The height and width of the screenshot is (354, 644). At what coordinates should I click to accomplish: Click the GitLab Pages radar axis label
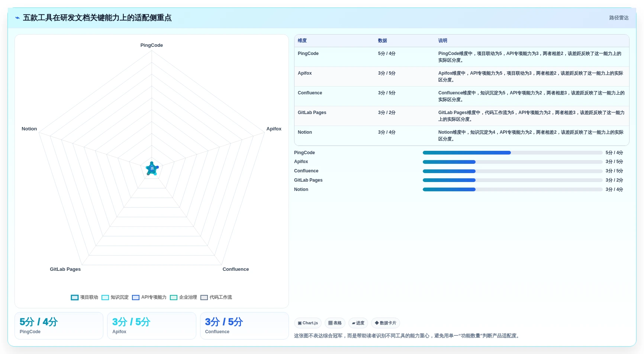[65, 269]
